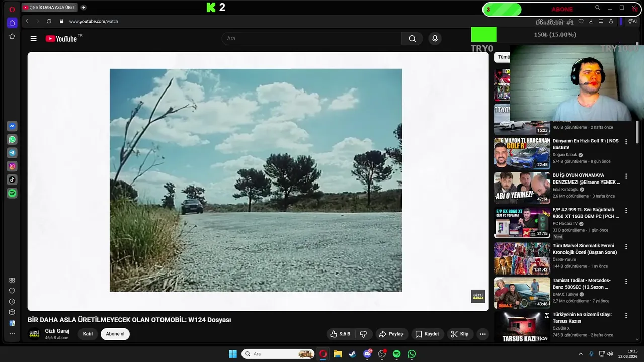Go back with browser back arrow
644x362 pixels.
pos(27,21)
